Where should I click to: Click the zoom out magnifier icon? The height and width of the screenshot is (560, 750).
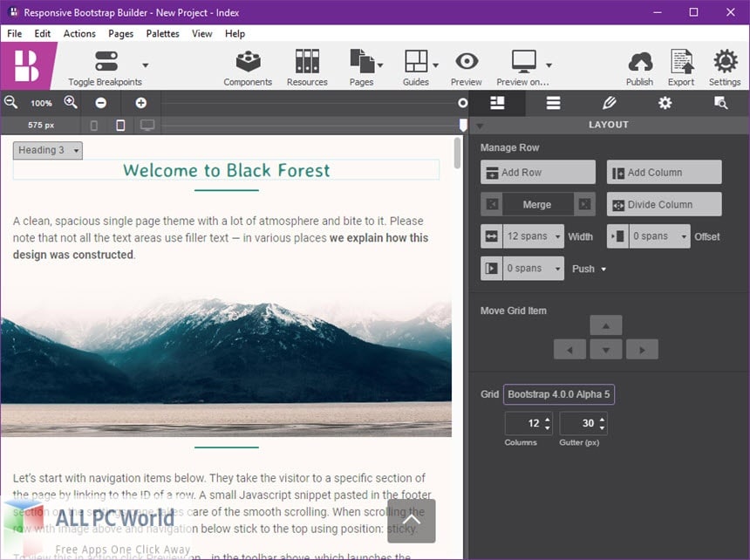point(10,103)
